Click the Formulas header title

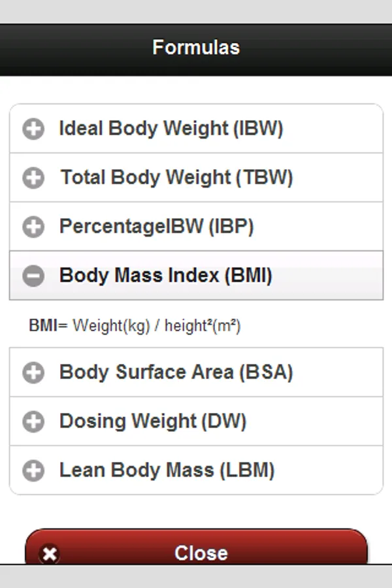(196, 48)
